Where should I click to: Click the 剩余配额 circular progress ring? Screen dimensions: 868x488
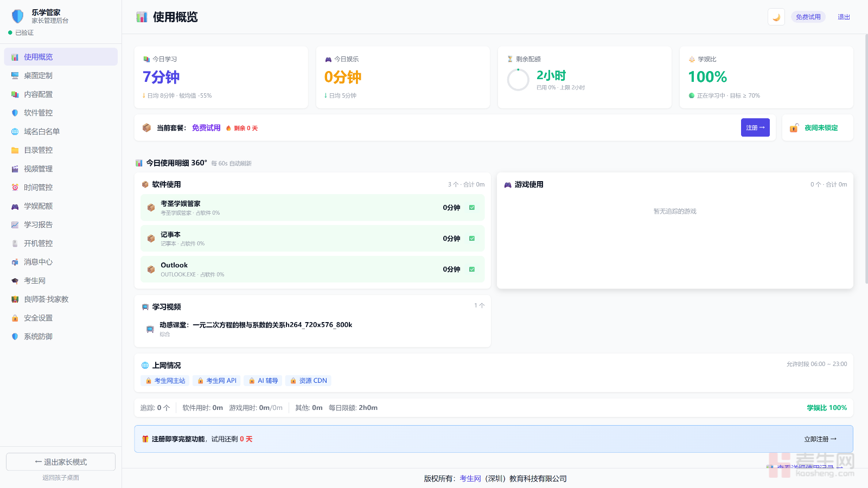point(518,80)
